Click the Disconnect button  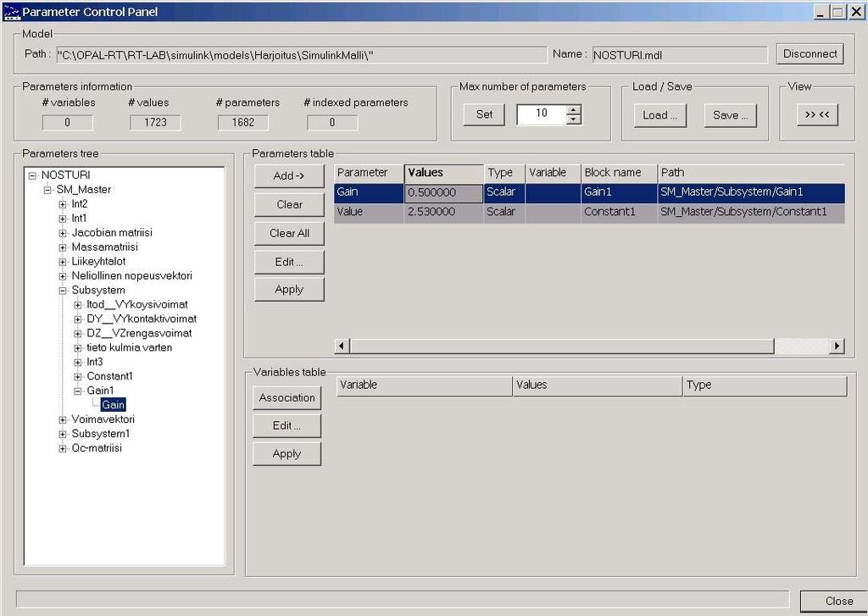click(x=810, y=54)
